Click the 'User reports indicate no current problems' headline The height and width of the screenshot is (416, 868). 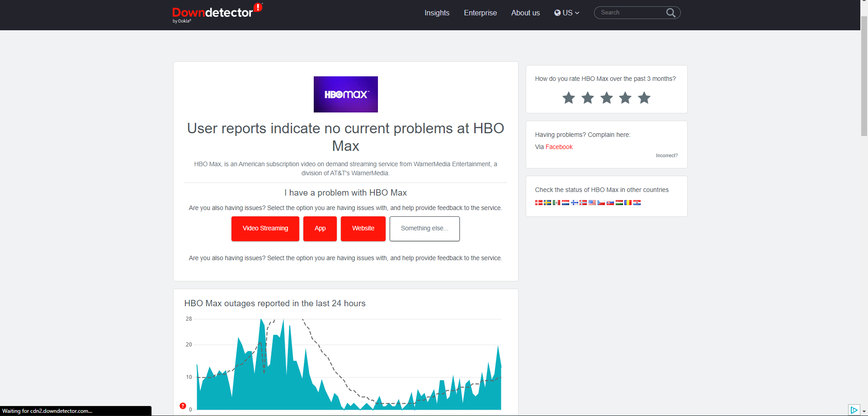(346, 137)
